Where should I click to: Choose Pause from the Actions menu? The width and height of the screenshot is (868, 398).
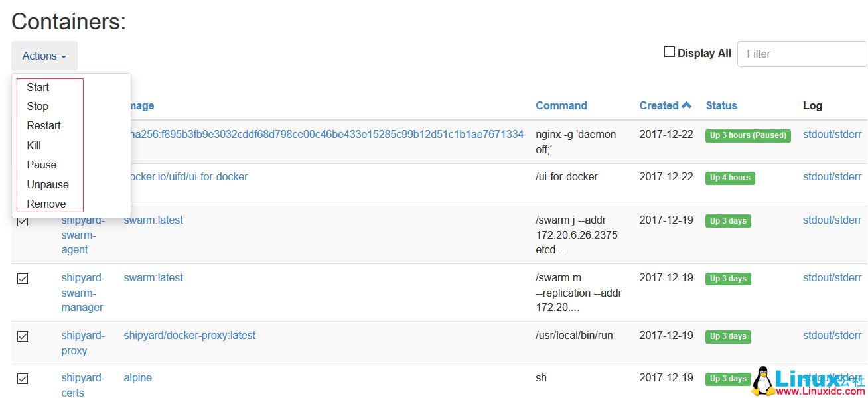41,165
